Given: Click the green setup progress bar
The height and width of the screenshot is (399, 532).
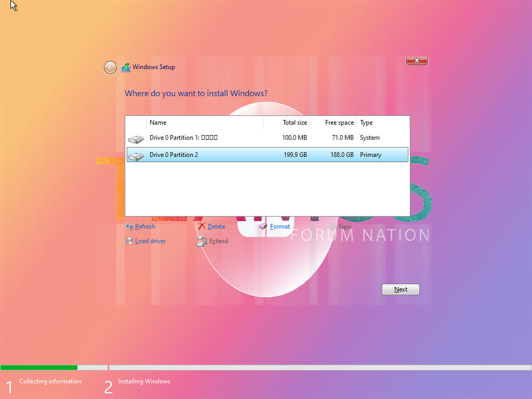Looking at the screenshot, I should point(38,367).
